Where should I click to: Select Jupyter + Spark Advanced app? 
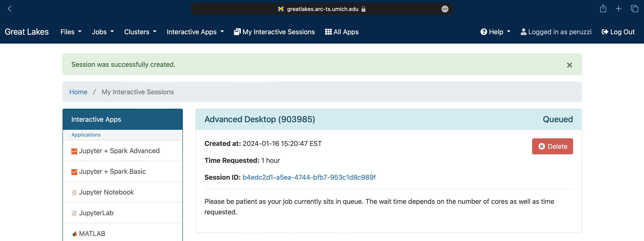(119, 150)
